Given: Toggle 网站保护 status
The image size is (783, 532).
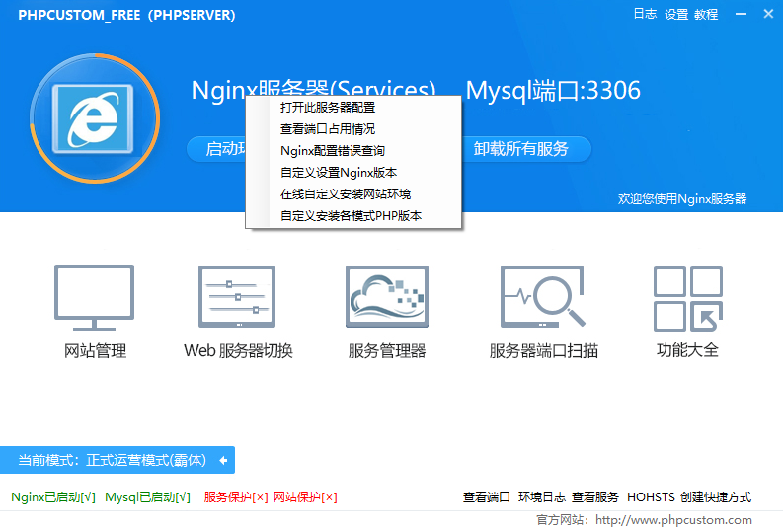Looking at the screenshot, I should (305, 497).
